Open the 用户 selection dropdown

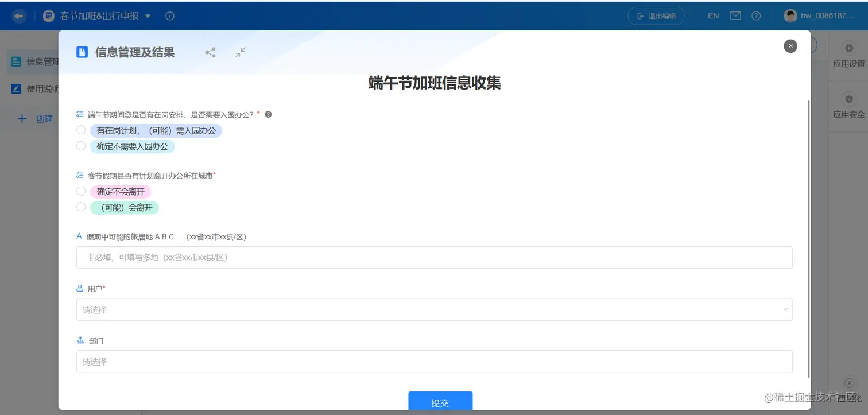[x=435, y=309]
